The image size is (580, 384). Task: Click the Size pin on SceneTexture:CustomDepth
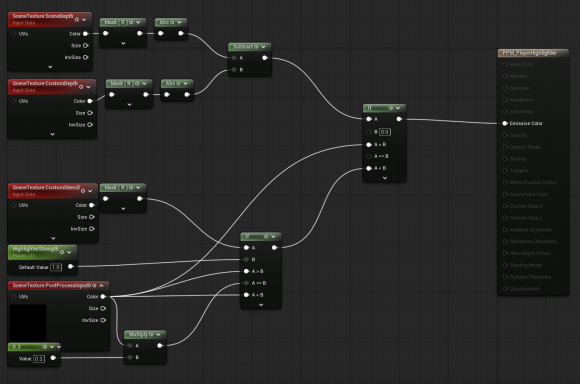[90, 113]
